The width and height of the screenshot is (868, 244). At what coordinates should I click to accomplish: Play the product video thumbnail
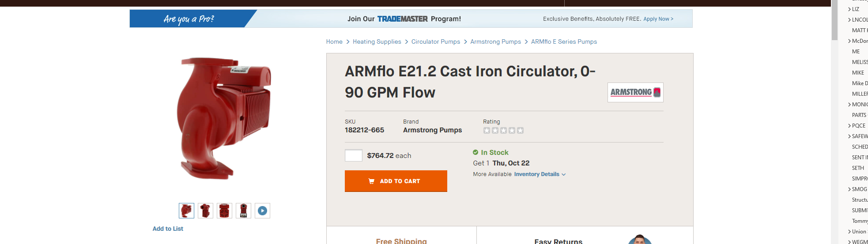(x=262, y=211)
